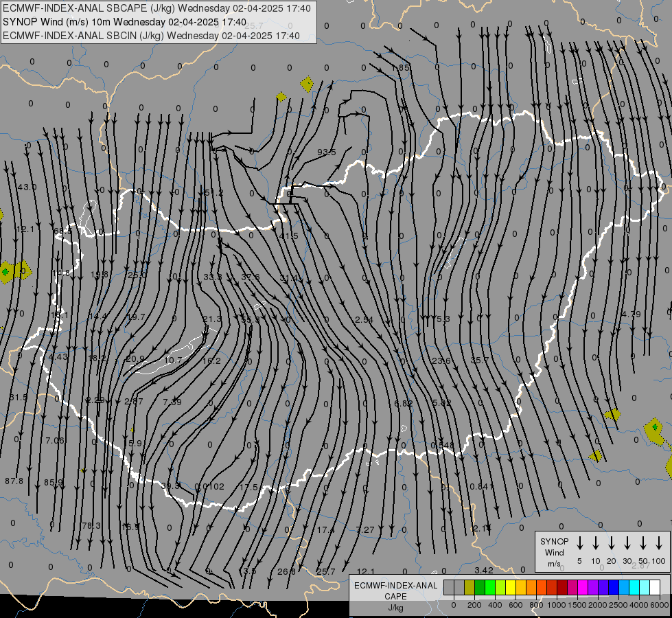The image size is (672, 618).
Task: Click the 55.3 value on the map
Action: coord(251,319)
